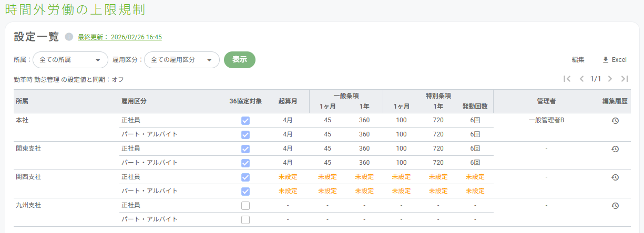This screenshot has width=644, height=233.
Task: Click the 時間外労働の上限規制 page title
Action: pyautogui.click(x=75, y=9)
